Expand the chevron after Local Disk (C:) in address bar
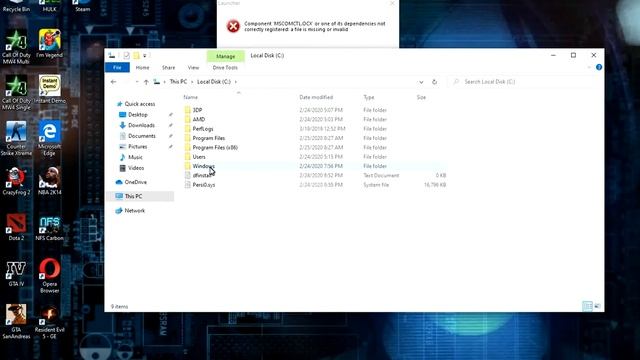This screenshot has height=360, width=640. [236, 82]
